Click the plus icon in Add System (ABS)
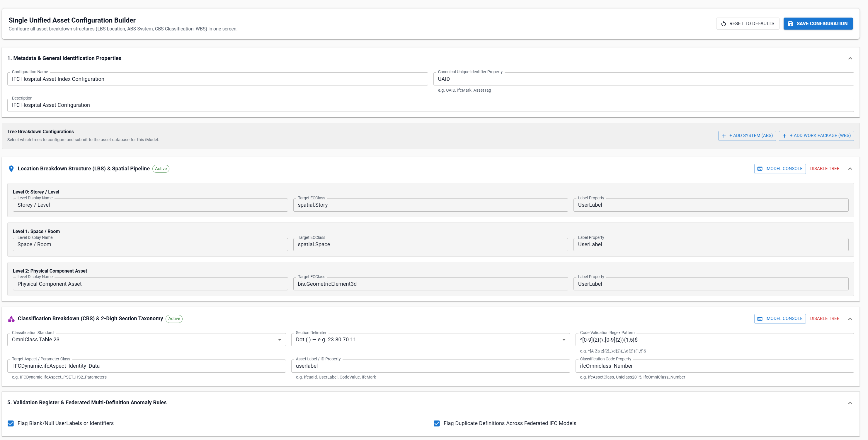 point(724,136)
